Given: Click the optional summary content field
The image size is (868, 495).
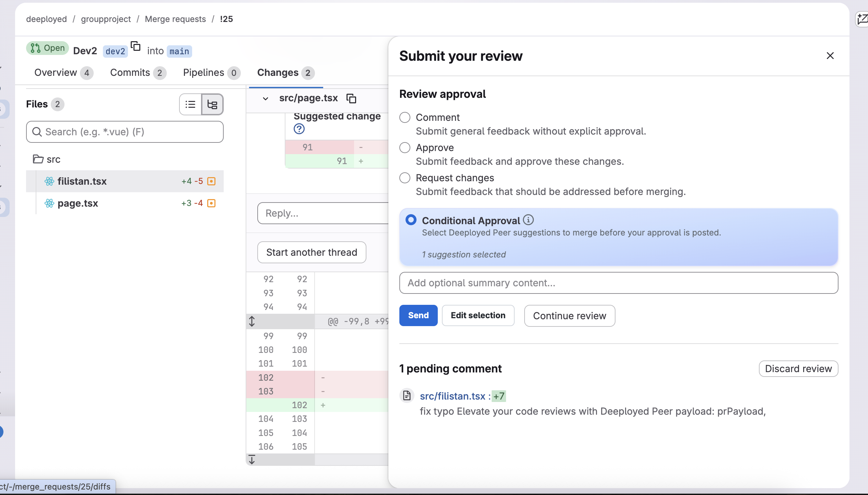Looking at the screenshot, I should pos(618,283).
